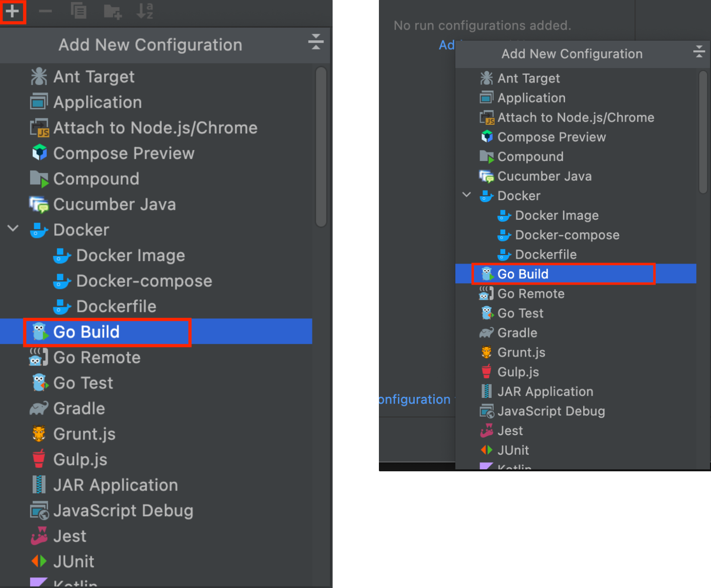Screen dimensions: 711x588
Task: Click collapse icon in left panel header
Action: 316,42
